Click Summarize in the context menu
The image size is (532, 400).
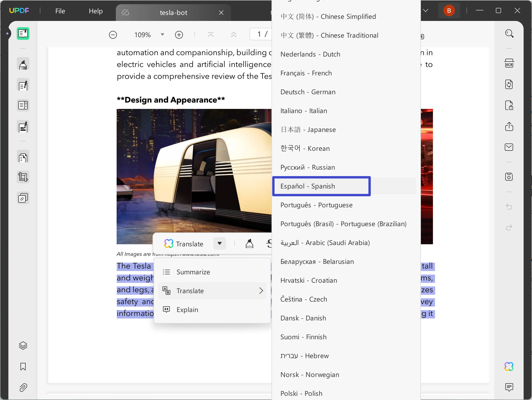click(193, 272)
